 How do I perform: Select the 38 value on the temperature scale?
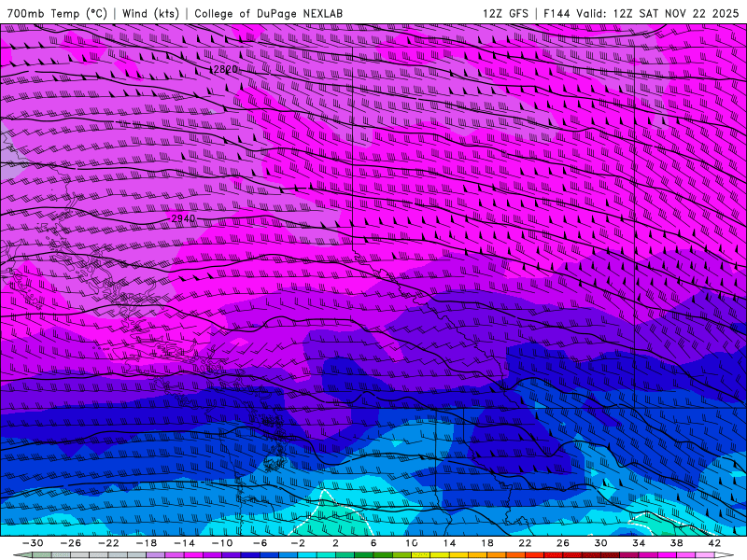(x=676, y=543)
